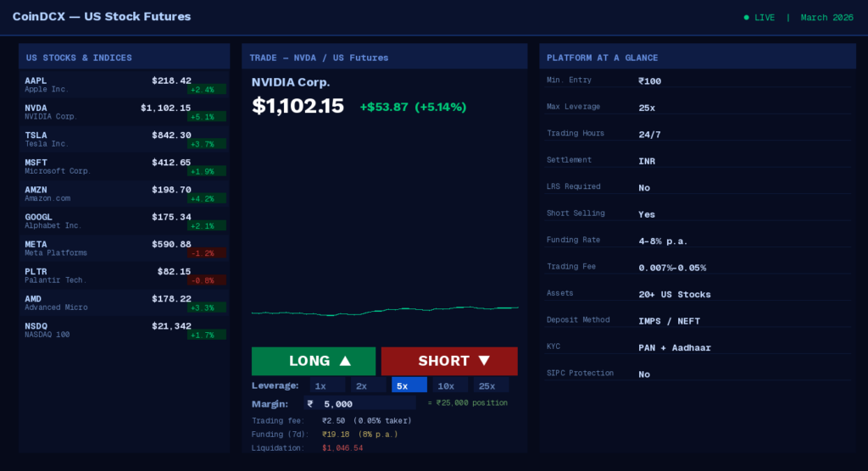Pick GOOGL Alphabet Inc. from stocks
This screenshot has height=471, width=868.
click(x=124, y=221)
